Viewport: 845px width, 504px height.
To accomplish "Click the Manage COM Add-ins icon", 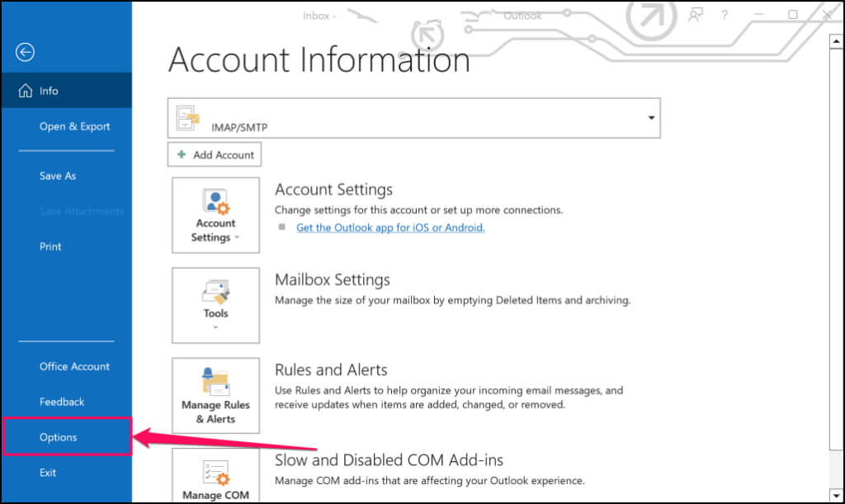I will (x=215, y=473).
